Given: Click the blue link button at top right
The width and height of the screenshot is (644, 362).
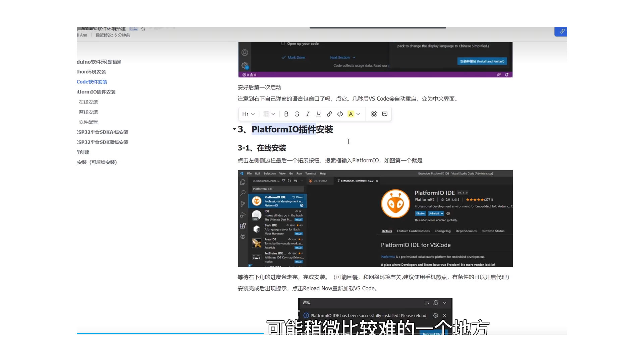Looking at the screenshot, I should [x=561, y=31].
